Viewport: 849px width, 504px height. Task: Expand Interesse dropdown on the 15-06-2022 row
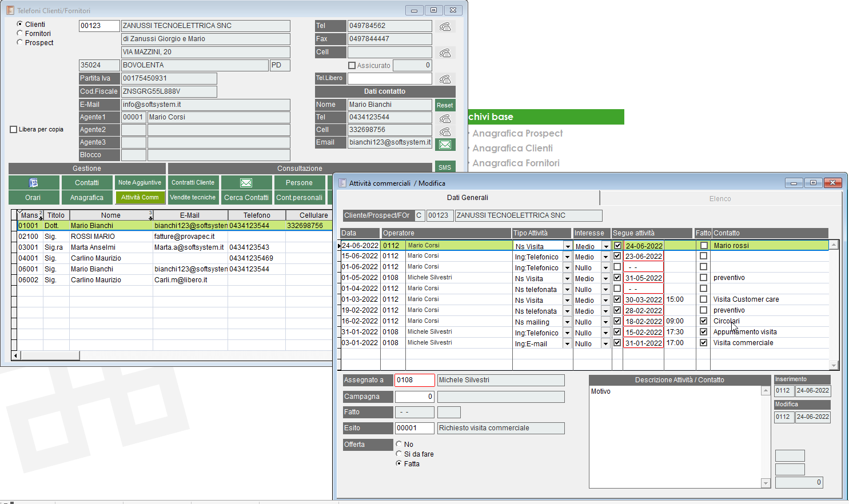pyautogui.click(x=605, y=257)
